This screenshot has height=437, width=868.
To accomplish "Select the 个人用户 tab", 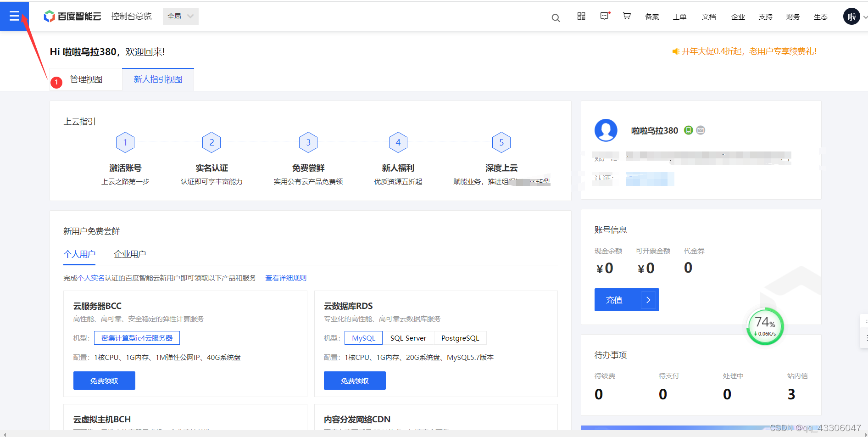I will [x=79, y=254].
